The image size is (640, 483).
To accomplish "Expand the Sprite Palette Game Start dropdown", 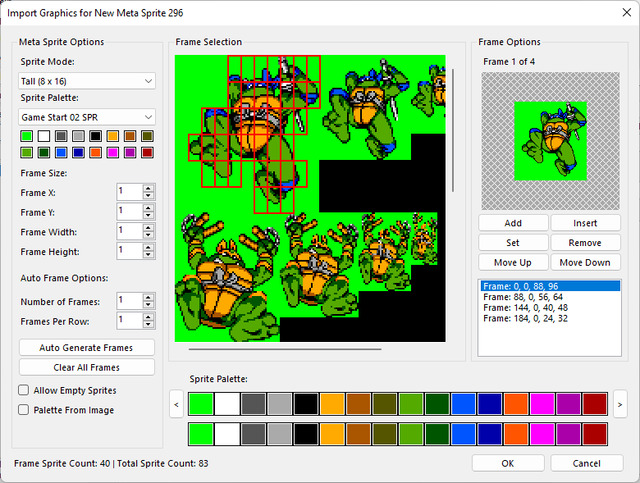I will pos(87,117).
